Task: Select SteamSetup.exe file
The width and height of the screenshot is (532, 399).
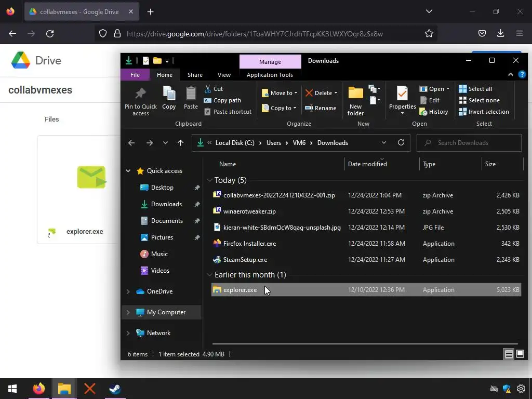Action: [x=366, y=260]
